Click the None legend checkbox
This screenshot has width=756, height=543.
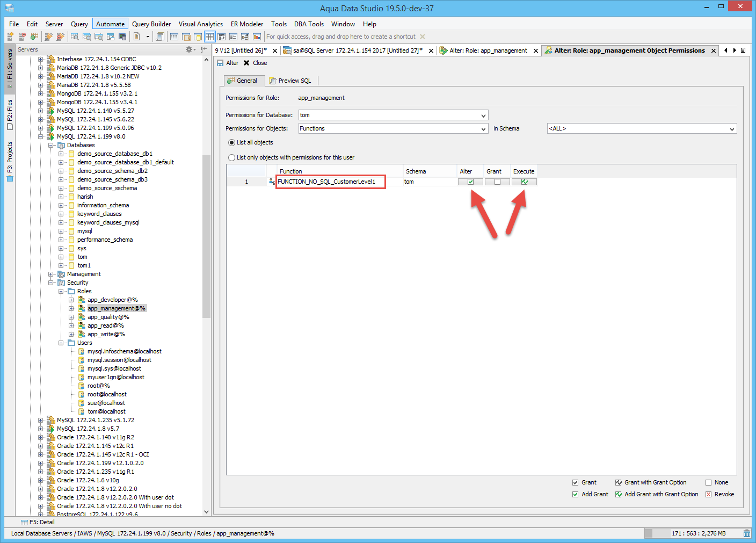pyautogui.click(x=708, y=482)
